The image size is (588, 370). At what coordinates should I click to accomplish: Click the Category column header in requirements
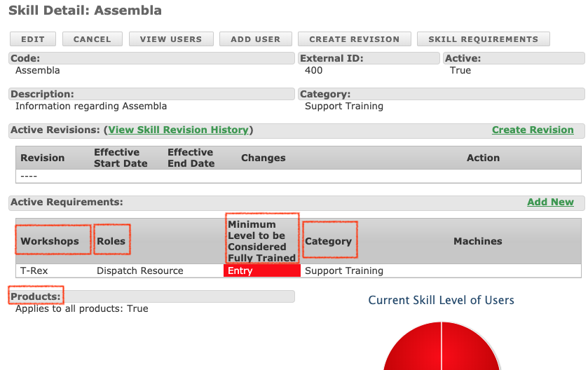[328, 241]
